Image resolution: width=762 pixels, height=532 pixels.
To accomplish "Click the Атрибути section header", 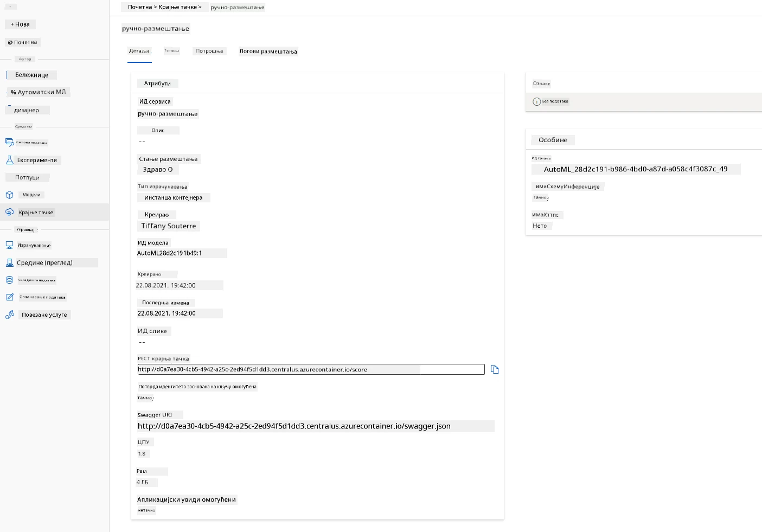I will 157,84.
